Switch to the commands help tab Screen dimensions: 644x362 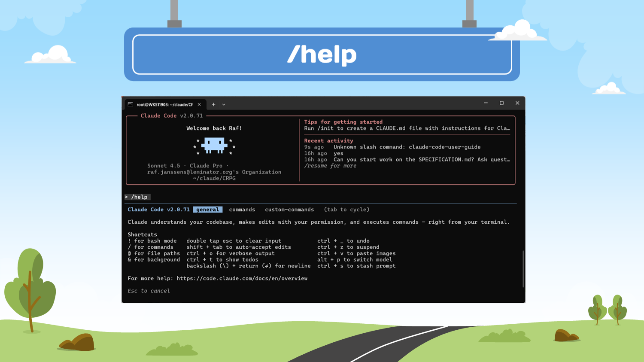[242, 210]
